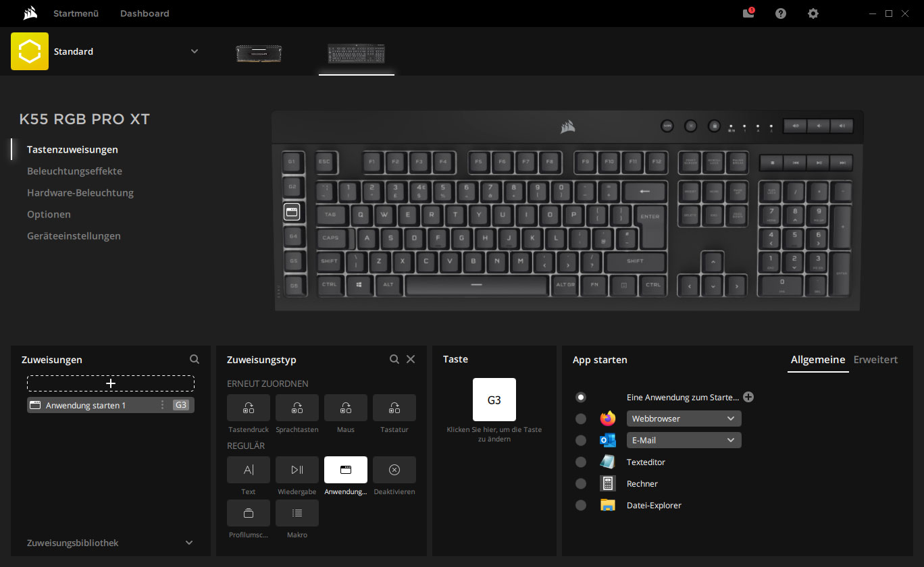Choose the Tastendruck remap type

(249, 408)
